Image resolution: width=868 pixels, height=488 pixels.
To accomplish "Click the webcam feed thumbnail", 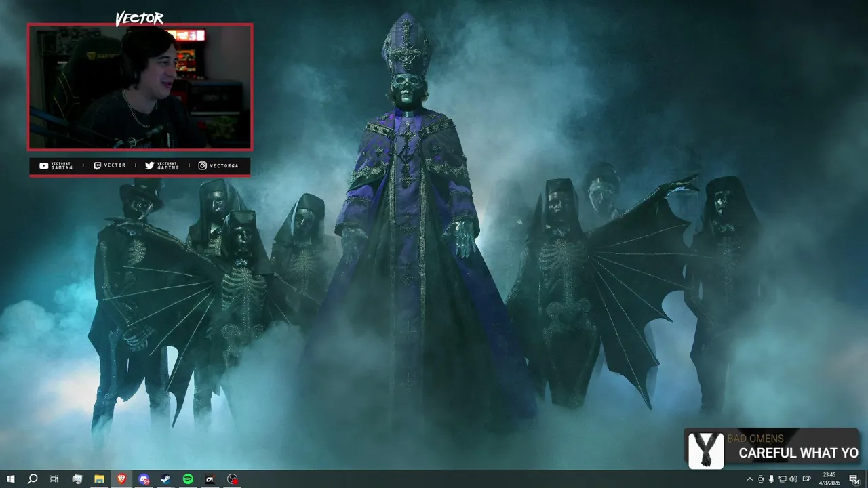I will pyautogui.click(x=140, y=87).
